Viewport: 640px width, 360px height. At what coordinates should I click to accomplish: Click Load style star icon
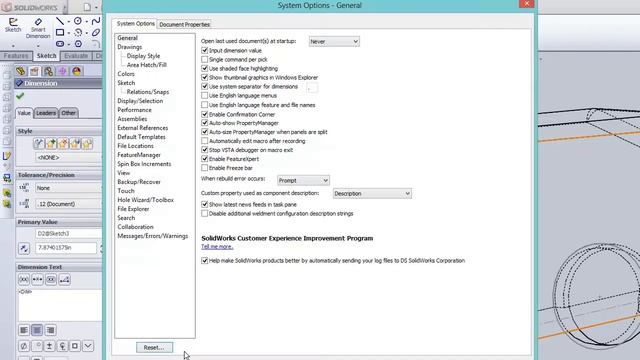click(x=87, y=144)
